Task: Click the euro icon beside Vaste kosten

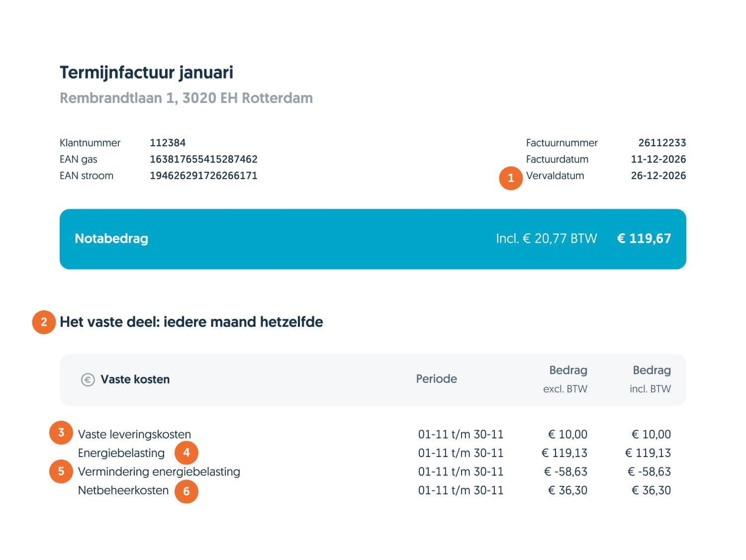Action: [x=88, y=380]
